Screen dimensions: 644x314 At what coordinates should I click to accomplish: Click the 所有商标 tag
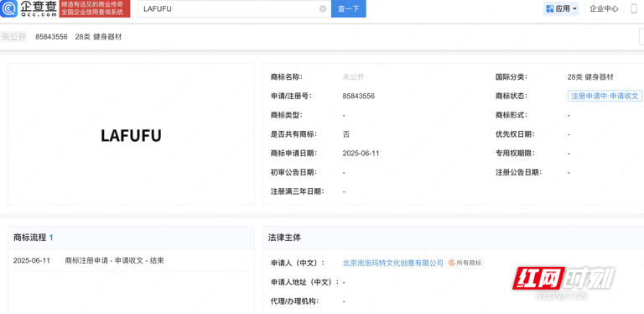[x=465, y=263]
